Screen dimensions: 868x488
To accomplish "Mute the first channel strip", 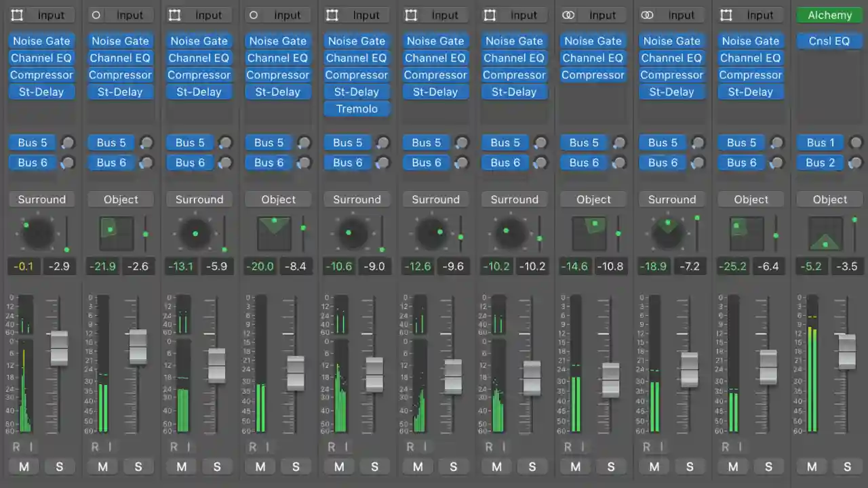I will point(24,467).
